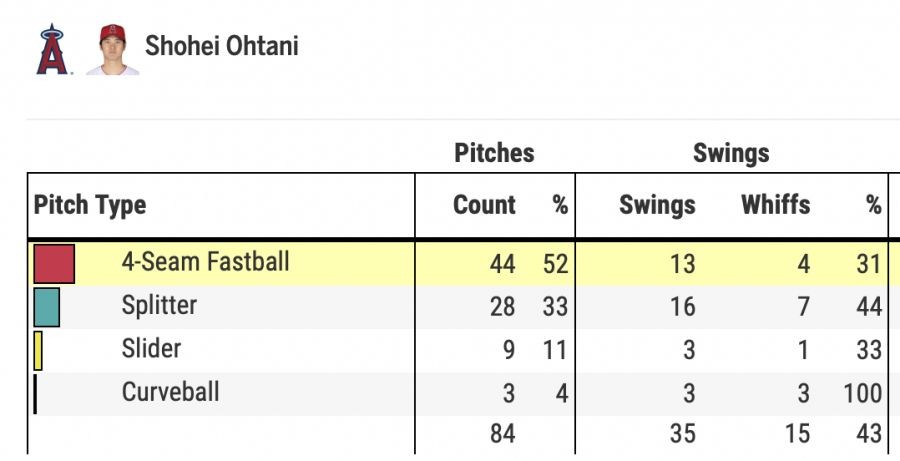
Task: Click the Curveball whiff percentage 100
Action: (862, 393)
